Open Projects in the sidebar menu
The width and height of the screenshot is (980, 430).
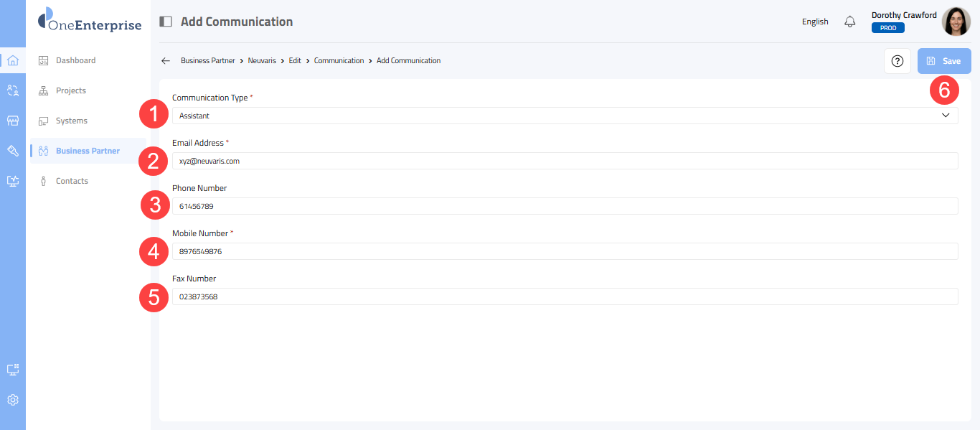(70, 90)
